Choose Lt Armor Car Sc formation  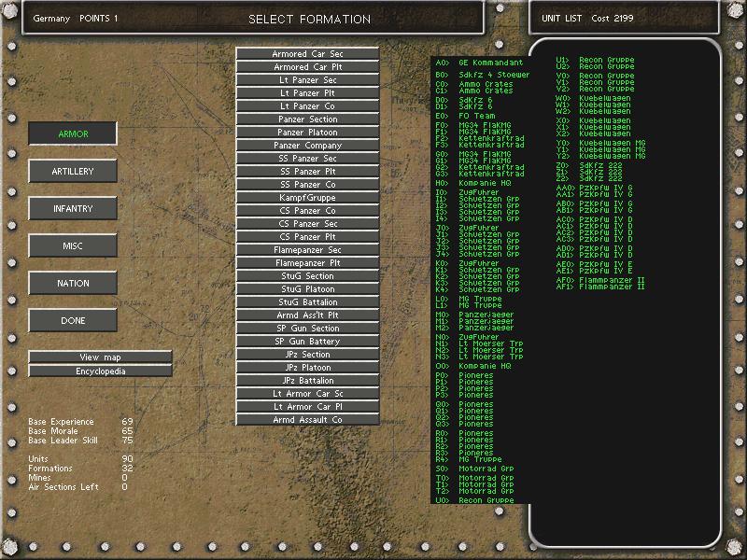[x=307, y=393]
